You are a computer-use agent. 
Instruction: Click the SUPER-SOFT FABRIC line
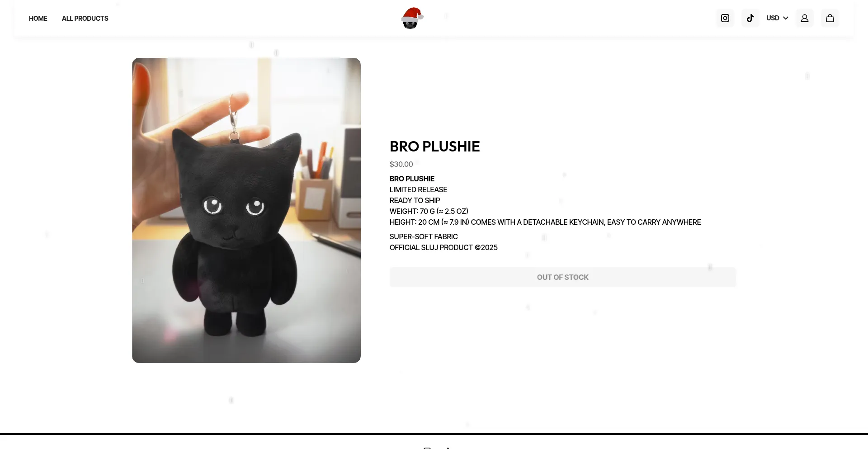click(x=424, y=236)
